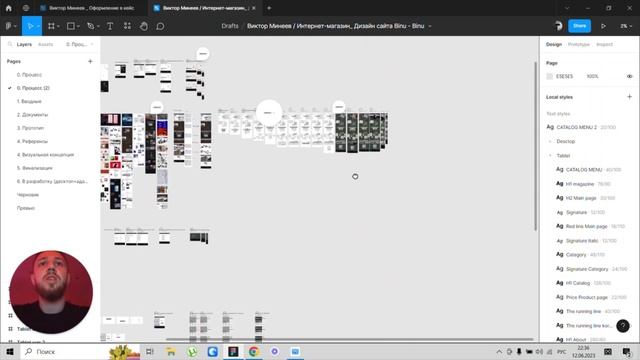Click the blue Share button
The height and width of the screenshot is (360, 640).
(579, 26)
